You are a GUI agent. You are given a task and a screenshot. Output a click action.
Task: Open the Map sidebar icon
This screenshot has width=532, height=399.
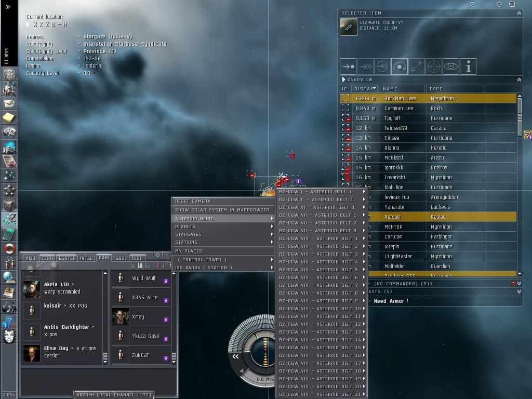(x=9, y=176)
